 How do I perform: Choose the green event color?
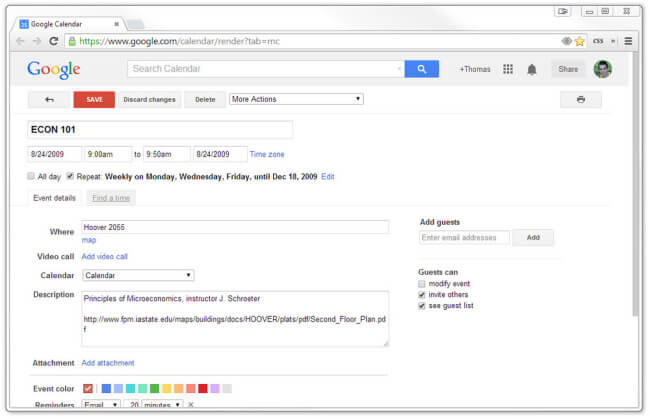pyautogui.click(x=155, y=388)
